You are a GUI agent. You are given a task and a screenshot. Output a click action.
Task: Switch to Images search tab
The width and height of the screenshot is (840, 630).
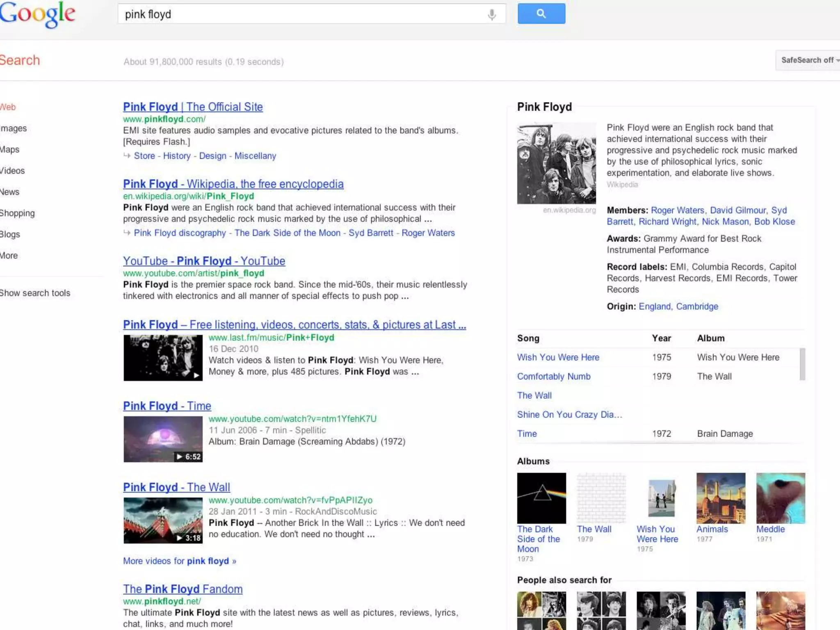(14, 128)
